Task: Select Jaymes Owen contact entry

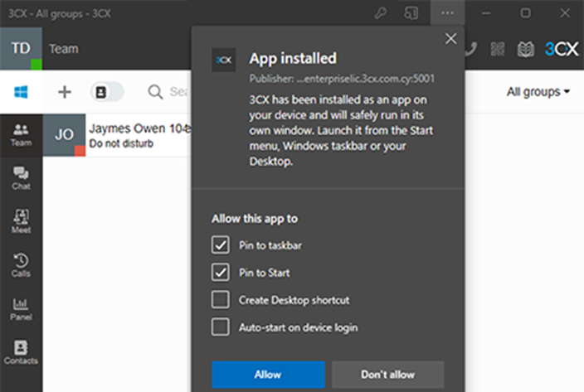Action: [117, 135]
